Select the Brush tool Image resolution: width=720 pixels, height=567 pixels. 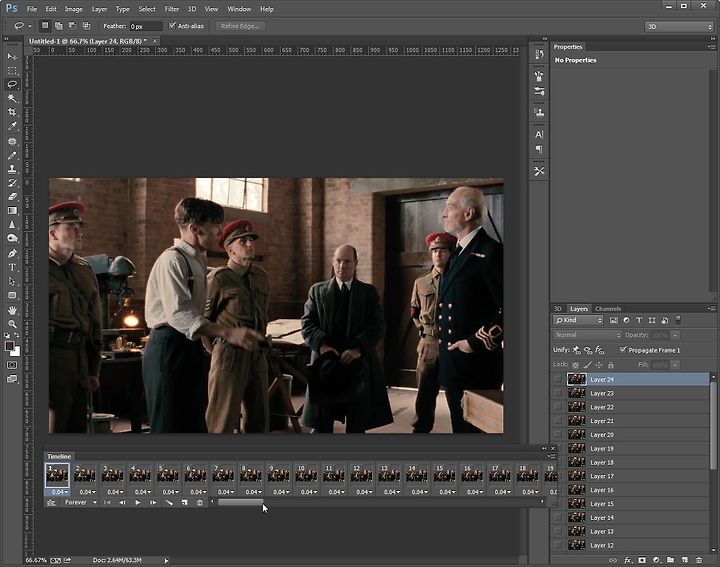(x=12, y=155)
